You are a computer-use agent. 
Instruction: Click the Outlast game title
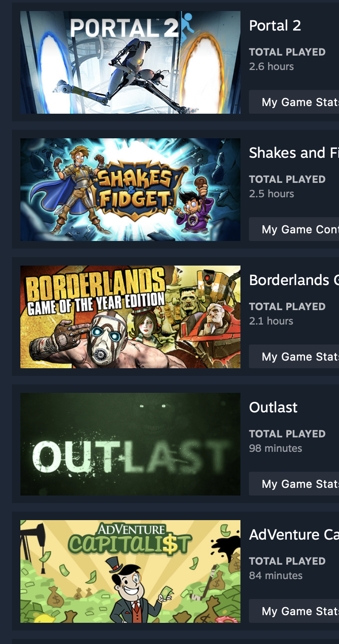273,407
